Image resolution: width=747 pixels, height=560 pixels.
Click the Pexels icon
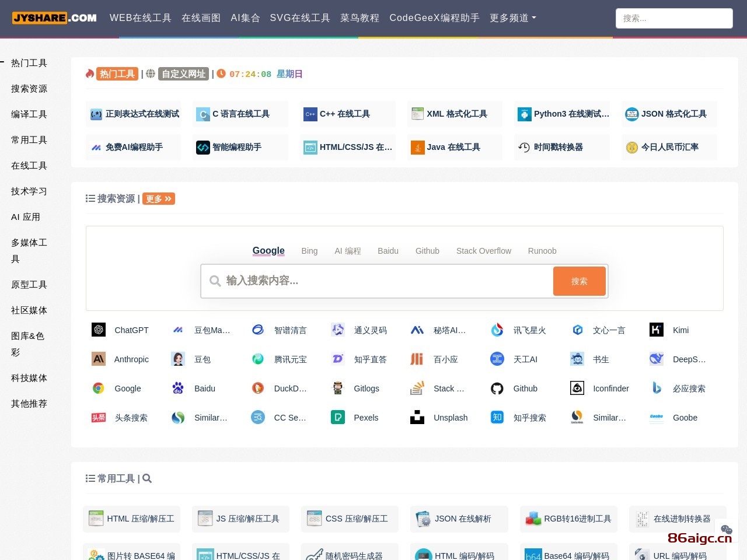(338, 418)
